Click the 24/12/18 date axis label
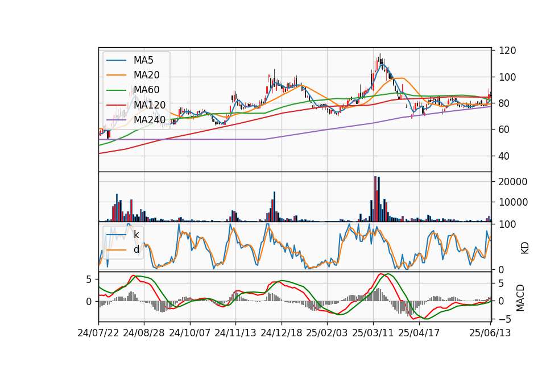Viewport: 546px width, 392px height. pyautogui.click(x=282, y=333)
